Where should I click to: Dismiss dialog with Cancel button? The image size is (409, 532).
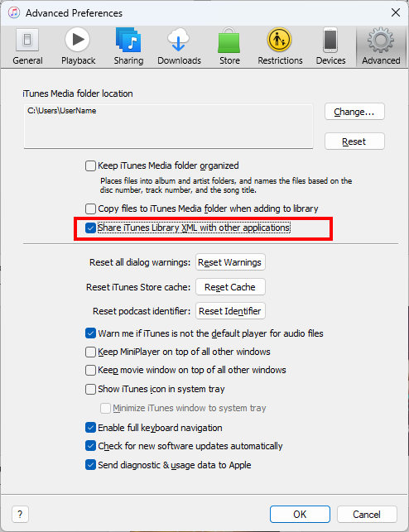367,515
